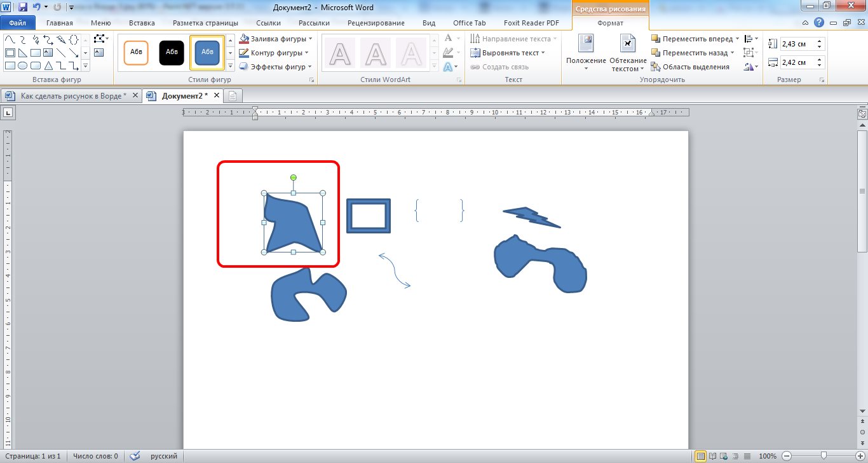
Task: Switch to Outline view icon
Action: (x=735, y=456)
